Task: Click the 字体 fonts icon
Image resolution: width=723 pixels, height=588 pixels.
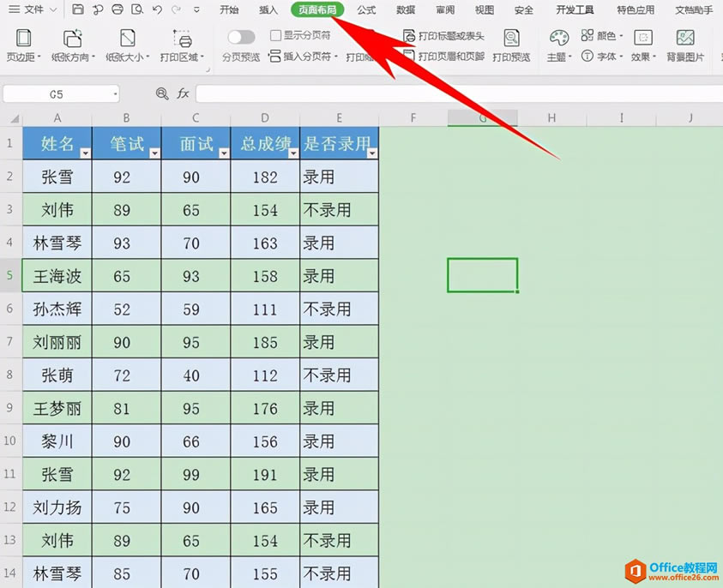Action: tap(587, 57)
